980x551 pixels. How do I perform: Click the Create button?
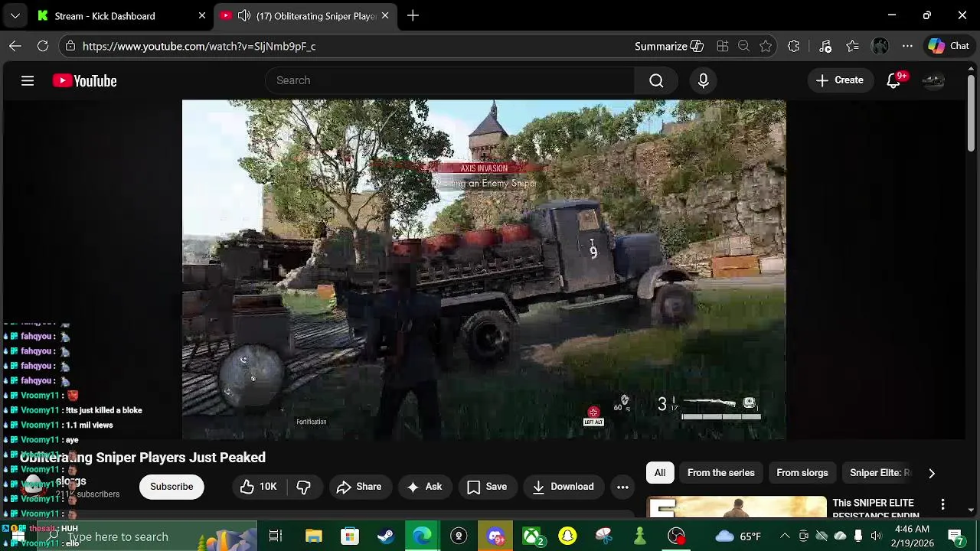pyautogui.click(x=840, y=80)
